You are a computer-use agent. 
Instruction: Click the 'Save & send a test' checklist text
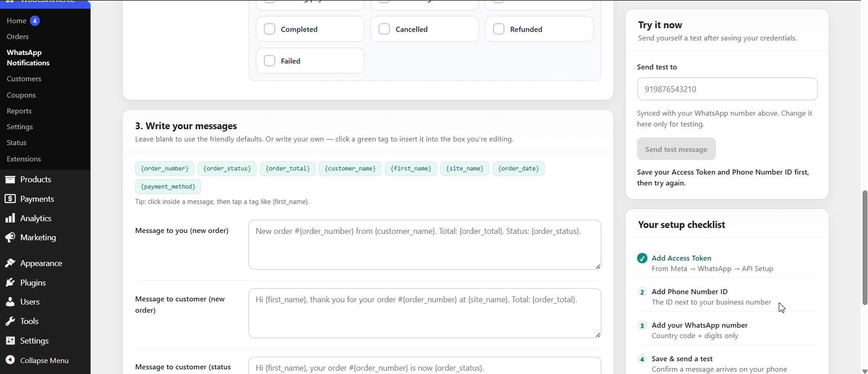tap(682, 359)
